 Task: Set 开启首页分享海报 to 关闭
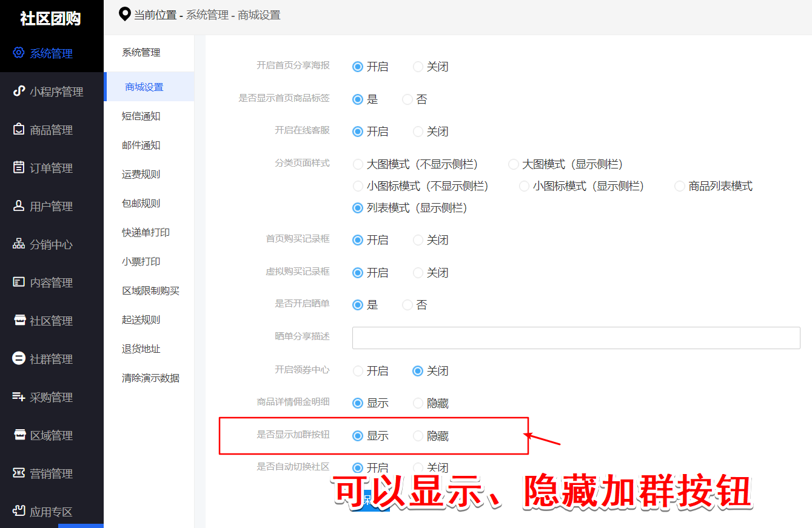418,67
